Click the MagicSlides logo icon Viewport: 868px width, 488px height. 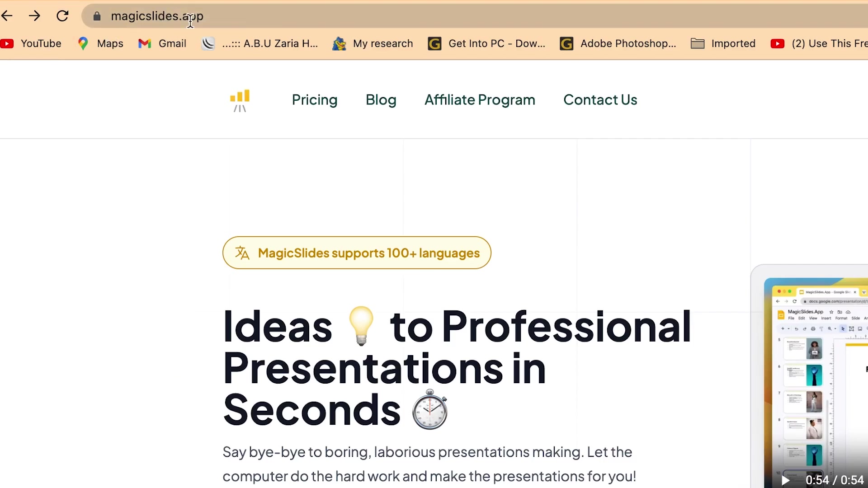(x=240, y=100)
